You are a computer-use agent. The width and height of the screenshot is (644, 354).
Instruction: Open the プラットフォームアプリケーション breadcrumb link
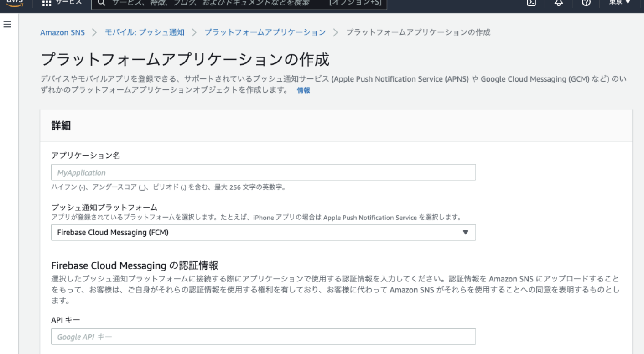[265, 32]
